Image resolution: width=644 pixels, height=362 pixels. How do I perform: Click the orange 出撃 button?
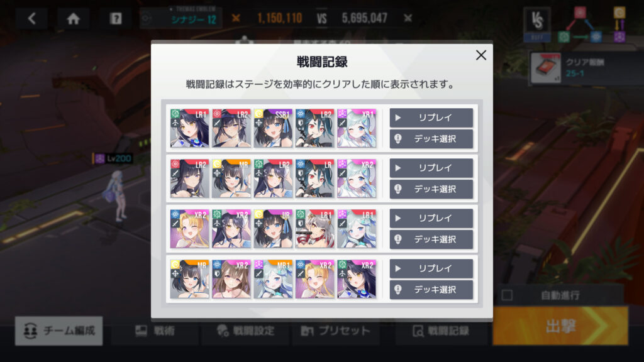[x=560, y=326]
